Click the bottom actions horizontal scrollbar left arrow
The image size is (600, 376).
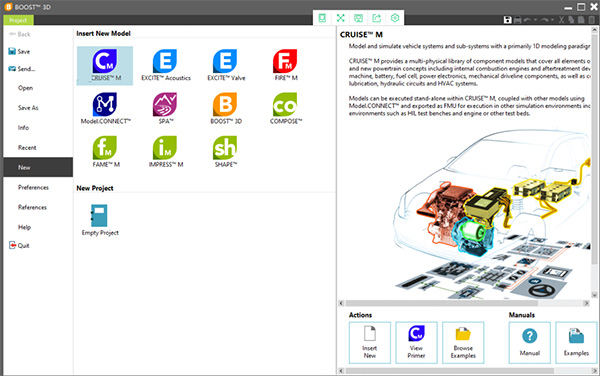pyautogui.click(x=341, y=371)
